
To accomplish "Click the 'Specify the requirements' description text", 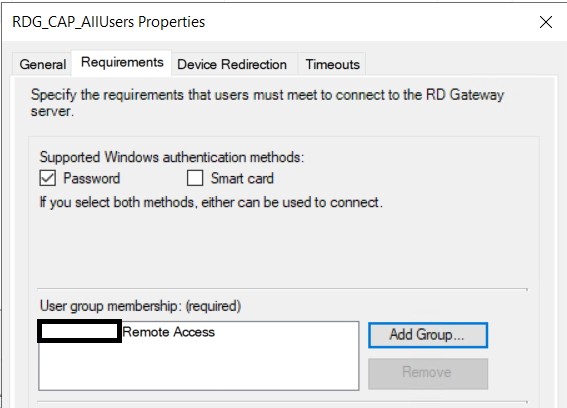I will click(267, 103).
